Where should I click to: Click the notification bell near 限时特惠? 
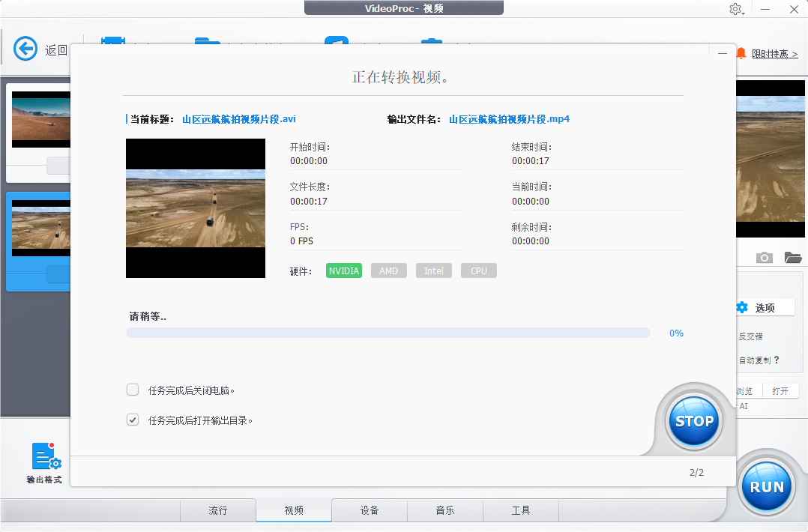741,53
